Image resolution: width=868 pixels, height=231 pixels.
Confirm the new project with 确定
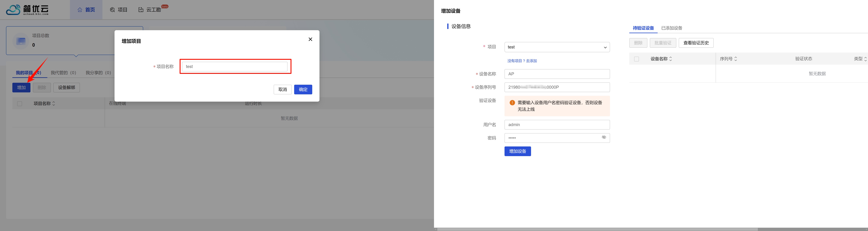point(303,90)
